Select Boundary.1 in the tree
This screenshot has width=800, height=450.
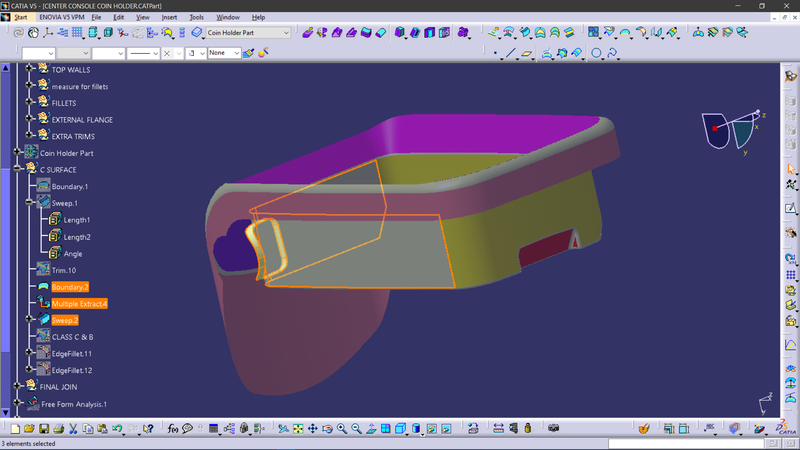(70, 187)
